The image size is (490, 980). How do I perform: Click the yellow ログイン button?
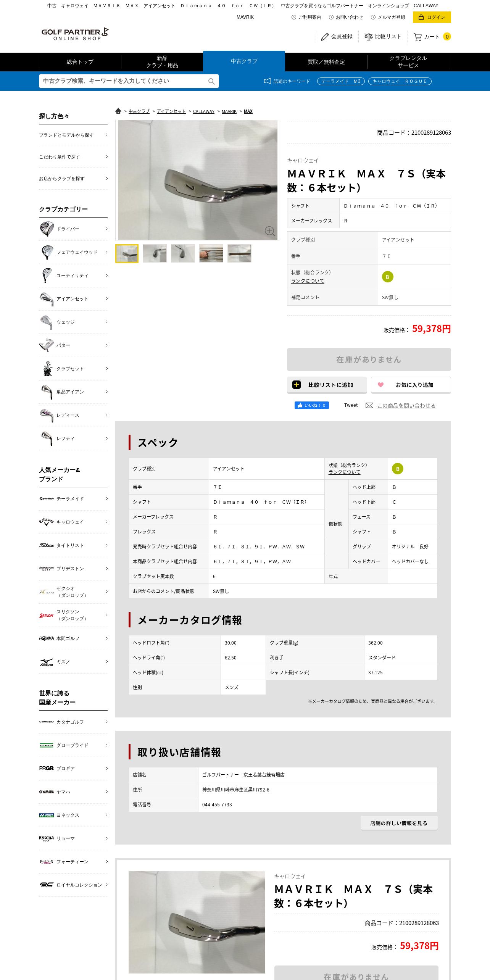click(x=432, y=17)
